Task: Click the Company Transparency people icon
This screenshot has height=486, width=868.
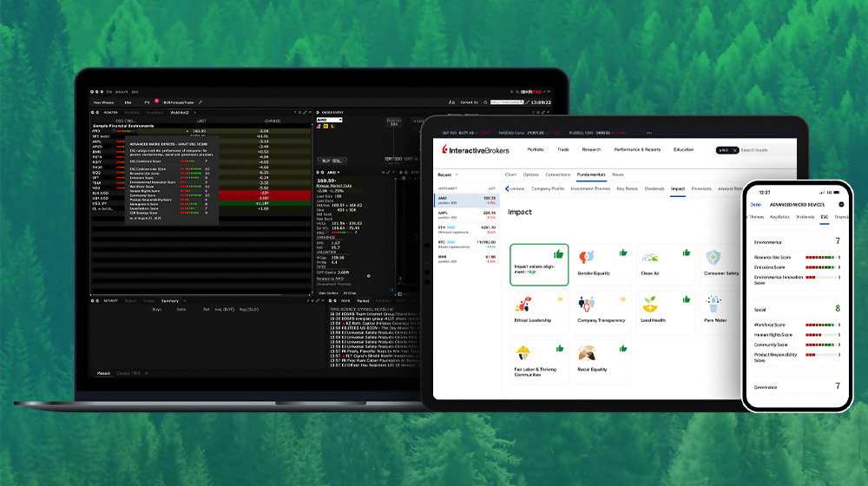Action: (x=587, y=305)
